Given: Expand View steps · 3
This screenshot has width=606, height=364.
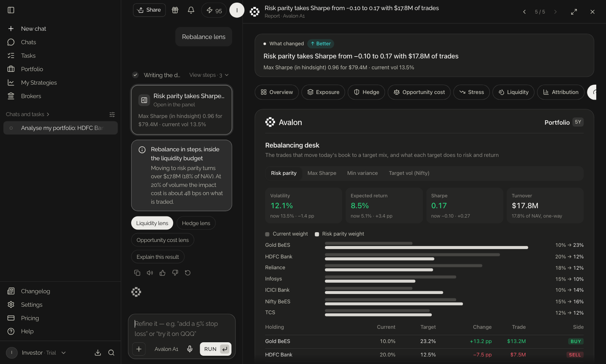Looking at the screenshot, I should coord(209,75).
